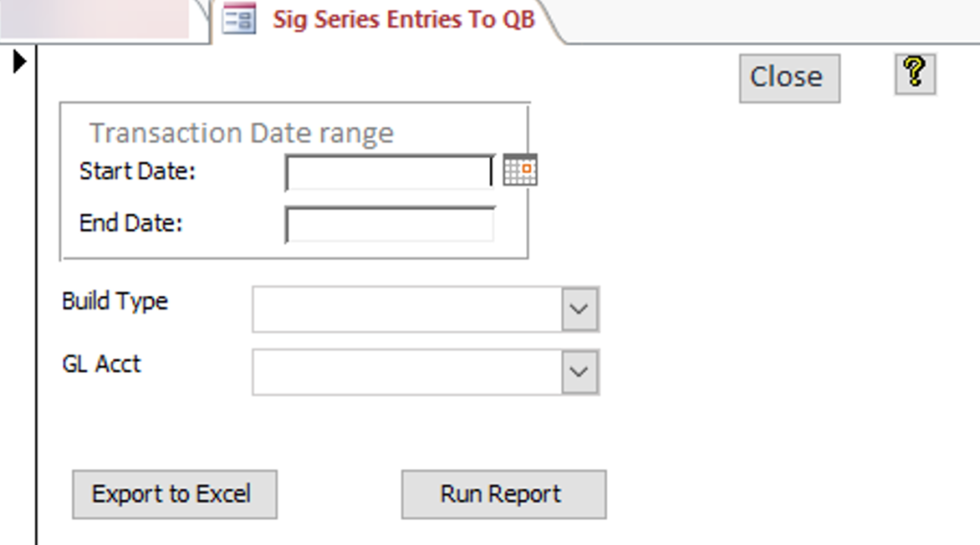
Task: Switch to Sig Series Entries To QB tab
Action: point(403,19)
